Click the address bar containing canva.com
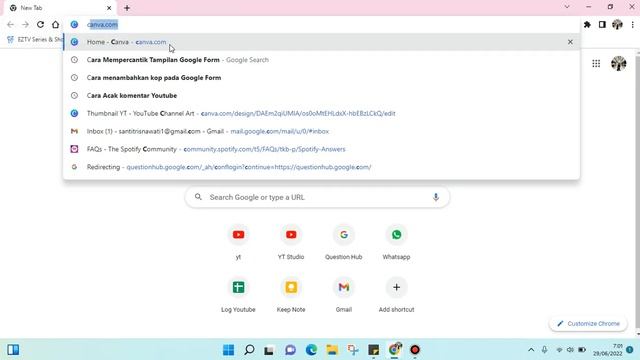The height and width of the screenshot is (360, 640). 322,24
